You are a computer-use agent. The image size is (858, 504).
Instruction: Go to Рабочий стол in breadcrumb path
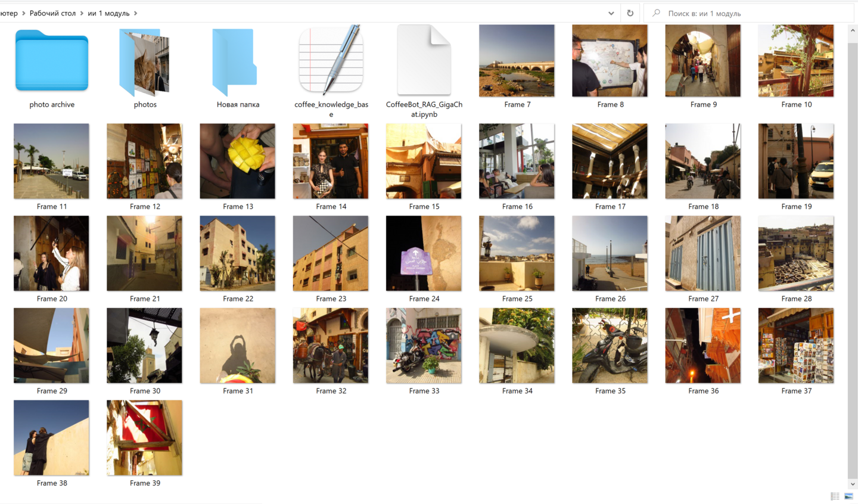[x=52, y=13]
